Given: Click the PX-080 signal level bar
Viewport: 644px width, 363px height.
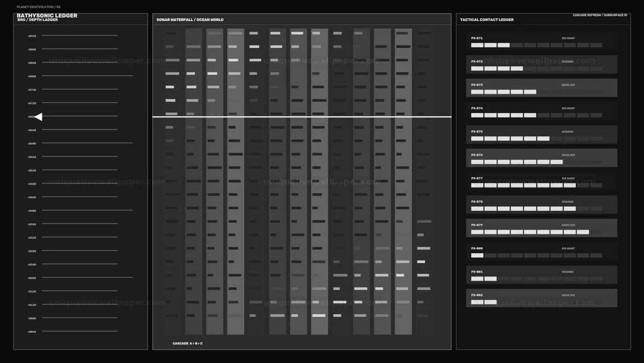Looking at the screenshot, I should [537, 255].
